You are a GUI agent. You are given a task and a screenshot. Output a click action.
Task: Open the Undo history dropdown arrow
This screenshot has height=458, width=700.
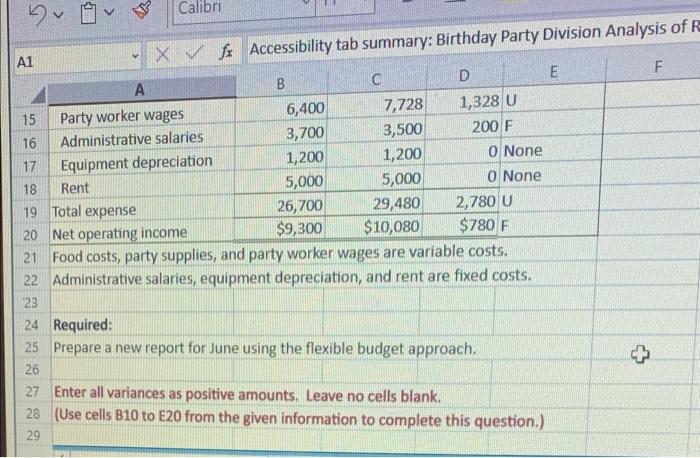point(59,15)
